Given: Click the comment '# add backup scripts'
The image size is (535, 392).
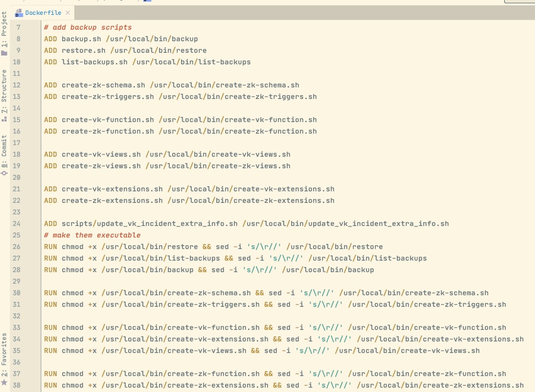Looking at the screenshot, I should (88, 27).
